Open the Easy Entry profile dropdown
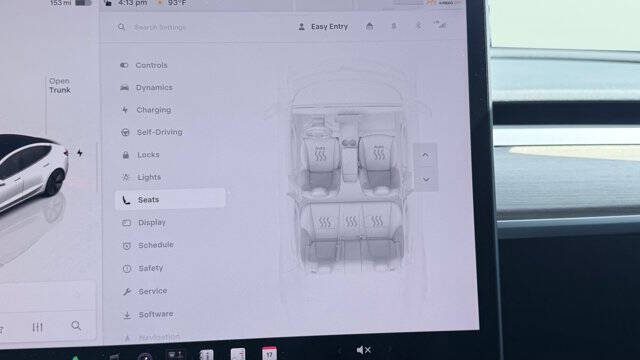Viewport: 640px width, 360px height. pos(323,27)
